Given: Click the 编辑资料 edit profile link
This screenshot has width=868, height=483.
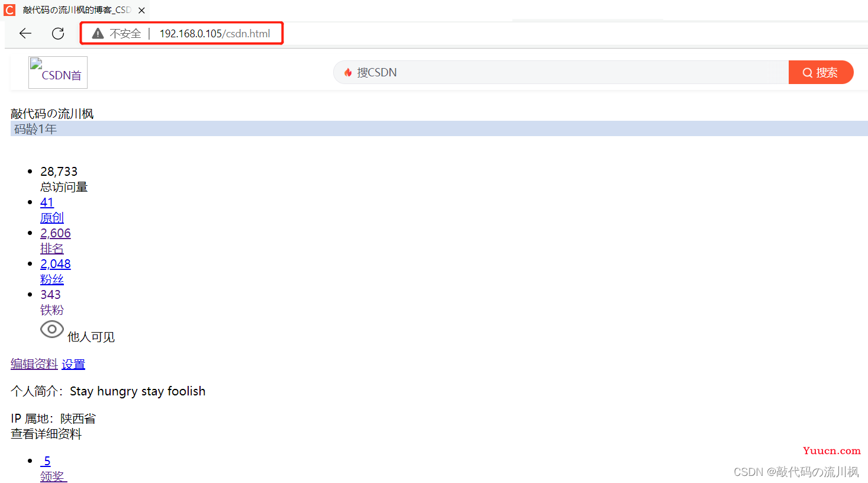Looking at the screenshot, I should tap(34, 364).
